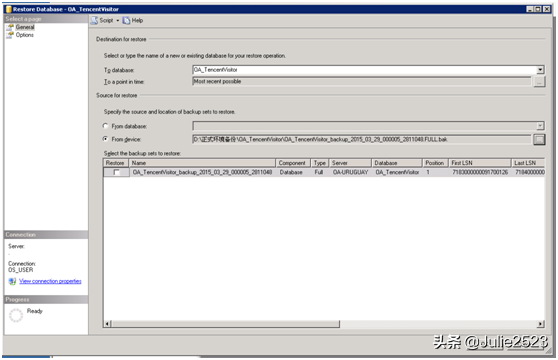This screenshot has height=360, width=558.
Task: Click the Script icon in the toolbar
Action: click(x=94, y=21)
